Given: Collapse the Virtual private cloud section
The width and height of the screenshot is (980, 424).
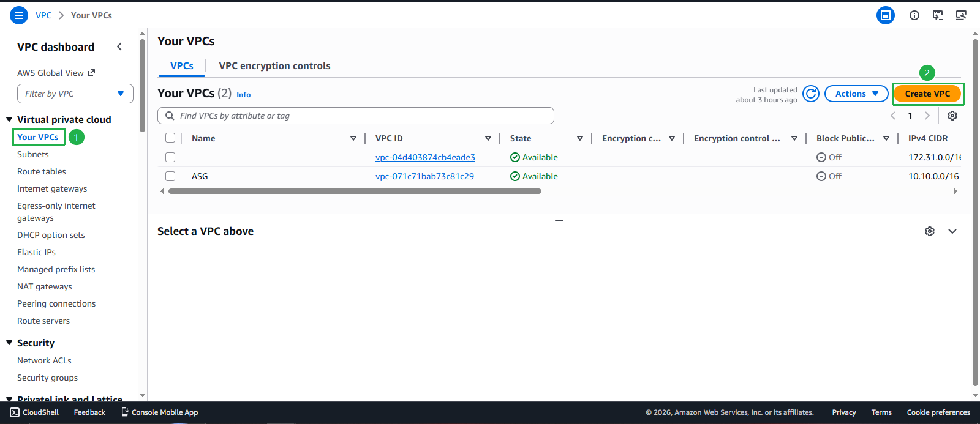Looking at the screenshot, I should coord(9,119).
